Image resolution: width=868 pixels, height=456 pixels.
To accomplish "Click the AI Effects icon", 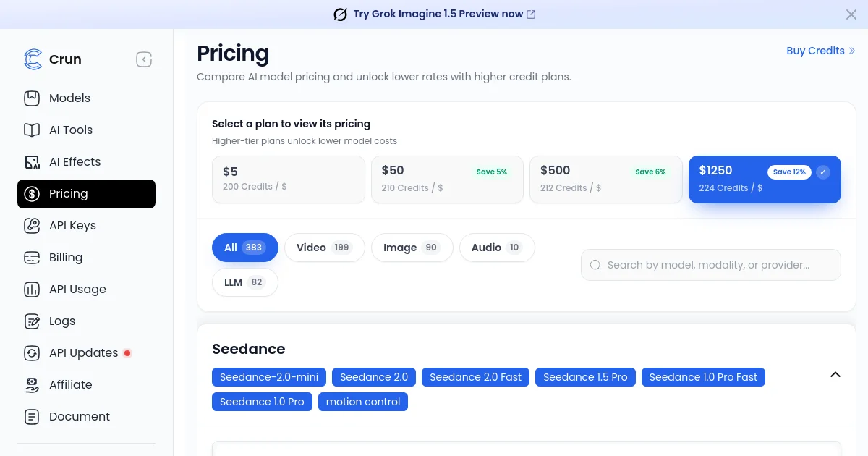I will coord(32,161).
